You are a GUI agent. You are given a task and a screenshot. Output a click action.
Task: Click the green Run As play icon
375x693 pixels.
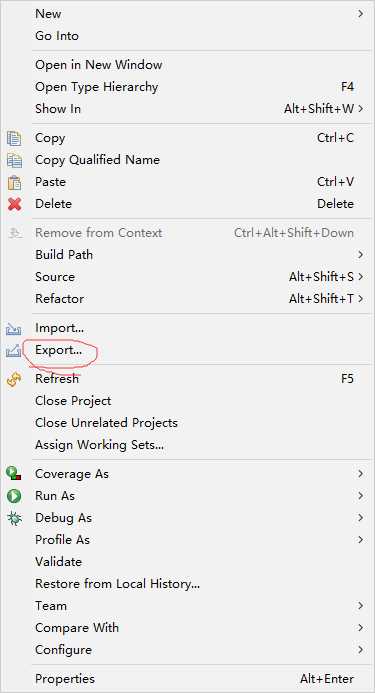tap(14, 496)
